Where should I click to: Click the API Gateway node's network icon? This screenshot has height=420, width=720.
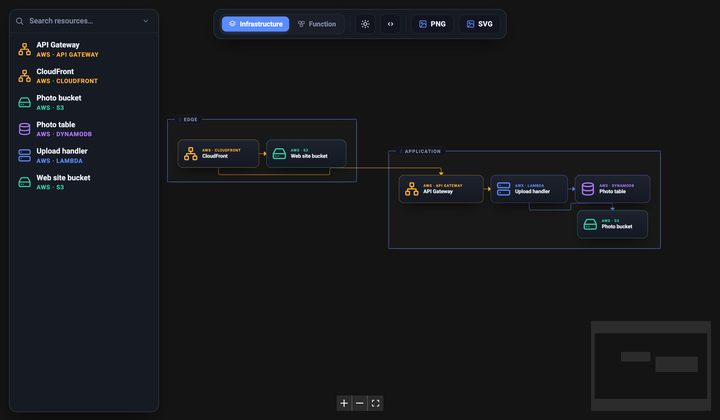click(x=412, y=189)
